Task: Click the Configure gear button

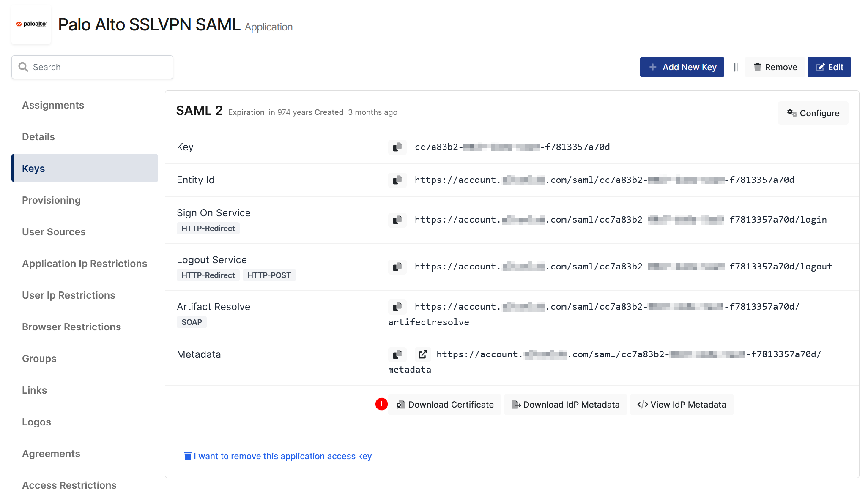Action: 813,113
